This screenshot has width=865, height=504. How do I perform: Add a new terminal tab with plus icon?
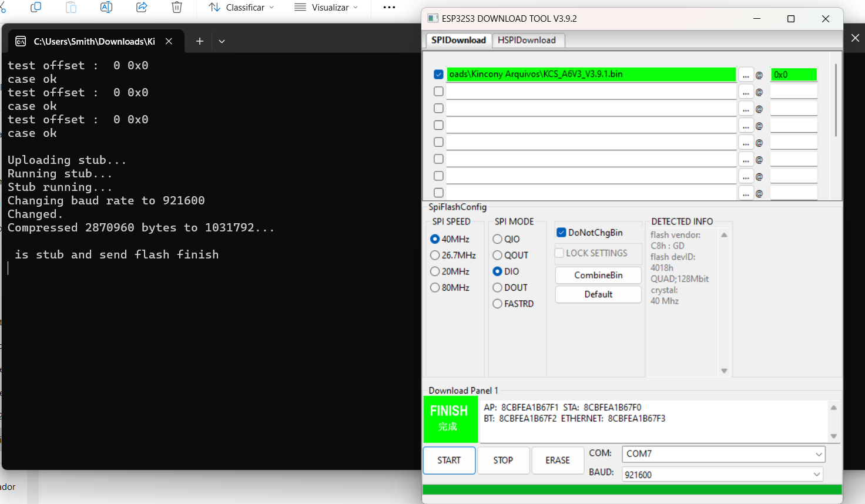pos(200,41)
